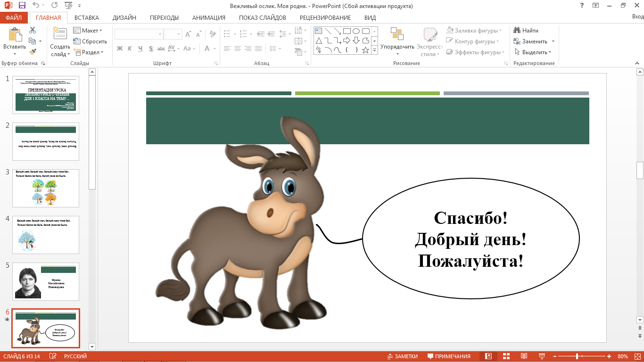Open the ФАЙЛ menu
644x362 pixels.
[x=14, y=18]
